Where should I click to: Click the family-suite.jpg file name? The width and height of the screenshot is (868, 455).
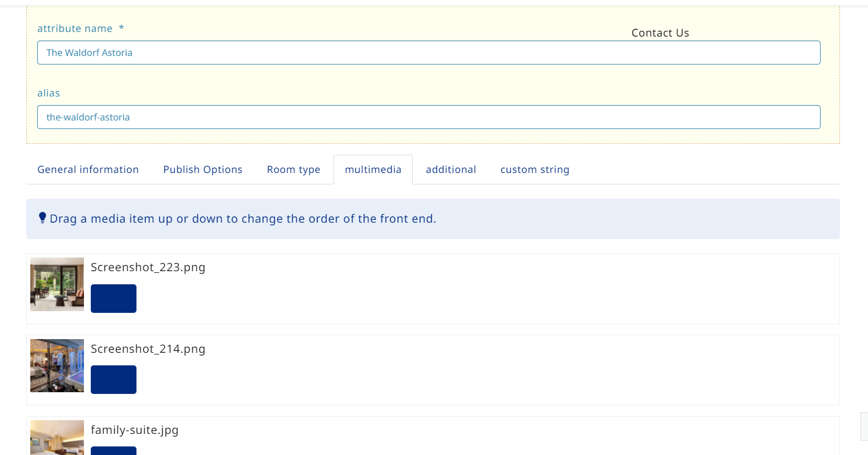click(x=135, y=430)
